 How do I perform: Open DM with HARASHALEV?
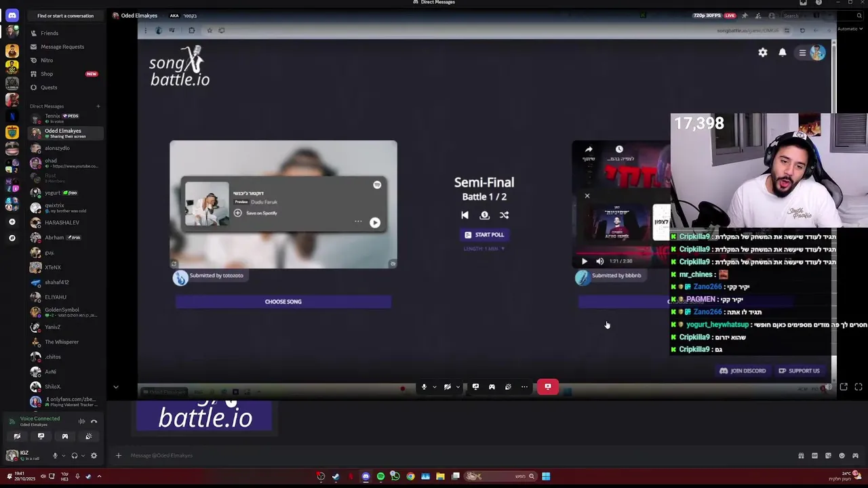(x=65, y=223)
